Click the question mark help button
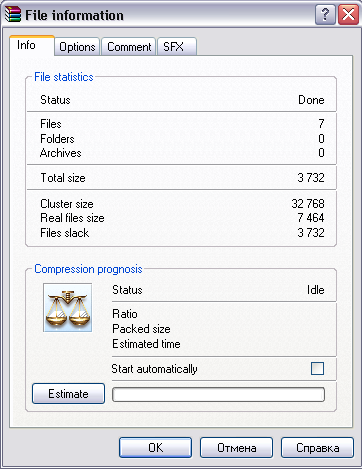The height and width of the screenshot is (469, 362). (325, 15)
